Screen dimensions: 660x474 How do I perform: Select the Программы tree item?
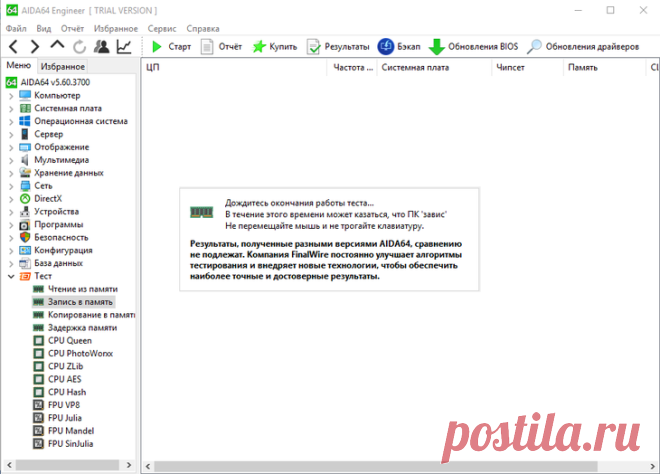tap(51, 225)
